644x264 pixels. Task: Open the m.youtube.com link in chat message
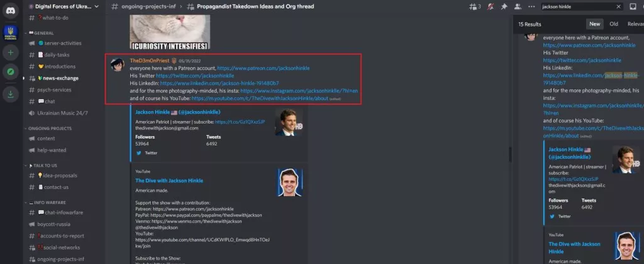(260, 98)
